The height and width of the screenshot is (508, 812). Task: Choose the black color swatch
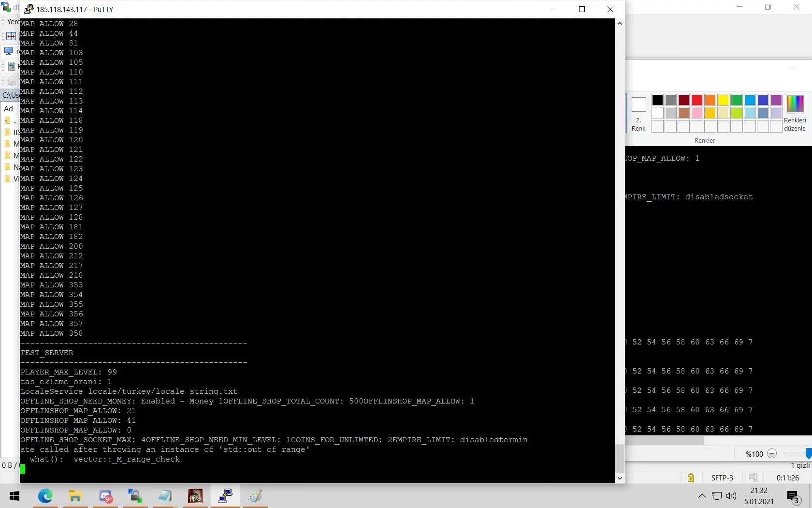click(657, 100)
